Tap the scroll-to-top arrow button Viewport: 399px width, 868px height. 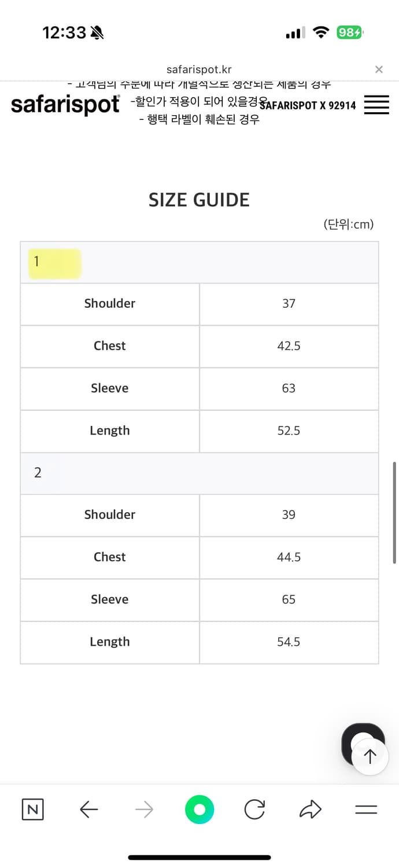370,756
